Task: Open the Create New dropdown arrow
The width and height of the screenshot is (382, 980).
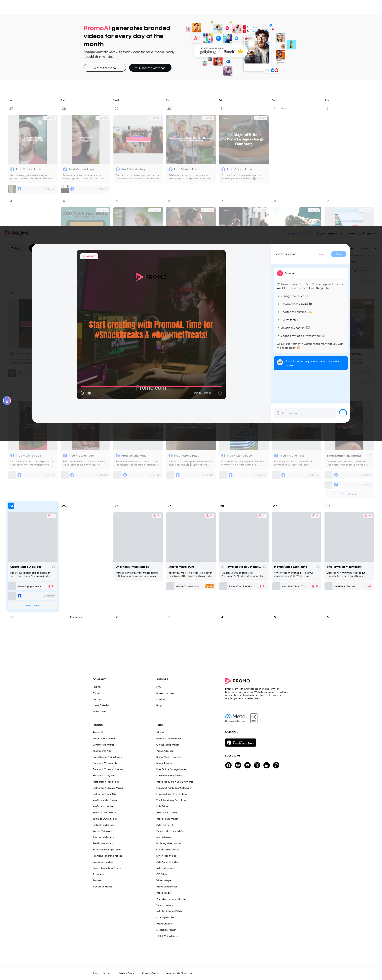Action: click(x=308, y=233)
